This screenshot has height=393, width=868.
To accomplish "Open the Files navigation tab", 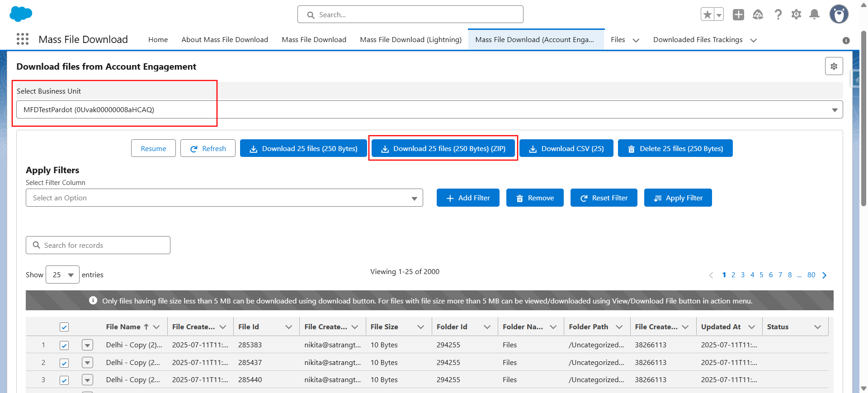I will point(618,40).
